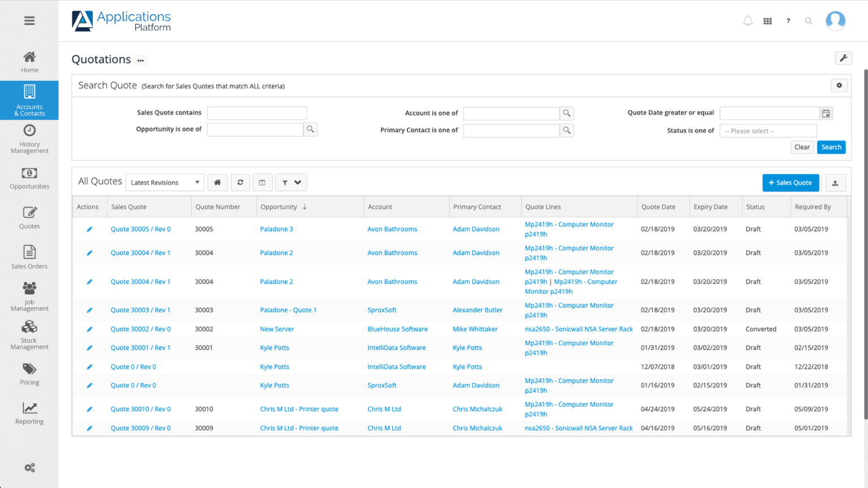Open the Search Quote gear settings icon
Viewport: 868px width, 488px height.
pos(839,85)
